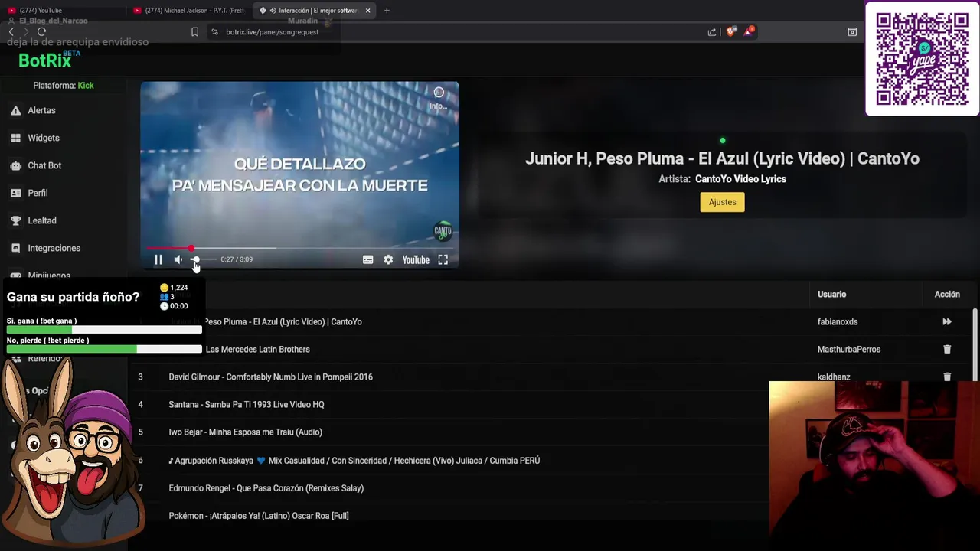Click the Kick platform label

pyautogui.click(x=86, y=86)
